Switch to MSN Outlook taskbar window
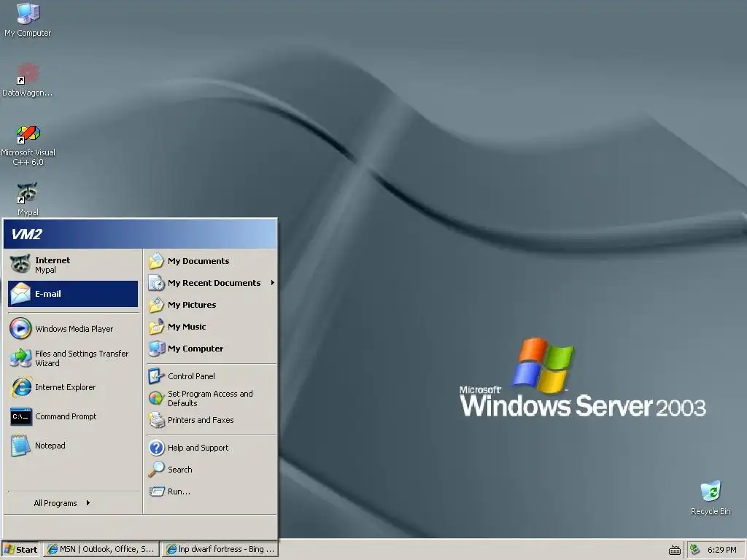 (101, 550)
